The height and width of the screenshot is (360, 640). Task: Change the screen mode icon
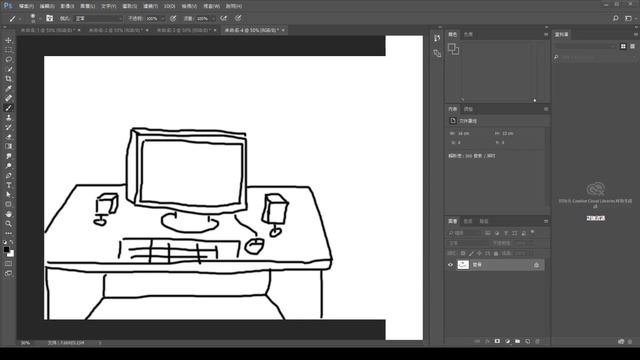point(9,273)
